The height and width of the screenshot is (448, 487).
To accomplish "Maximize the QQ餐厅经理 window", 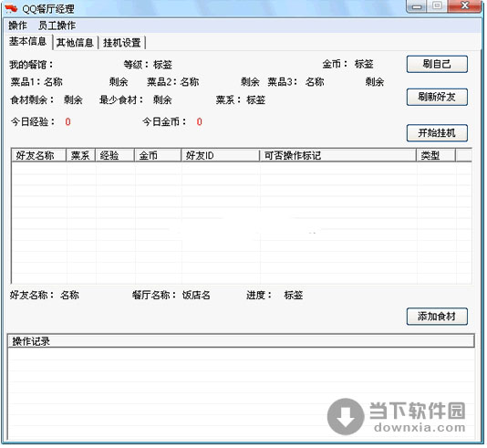I will 438,6.
